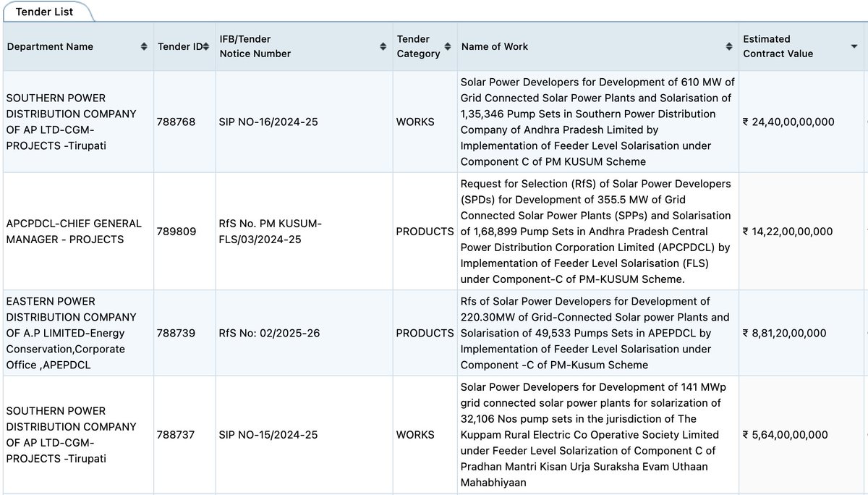Select tender ID 788768
Viewport: 868px width, 495px height.
pos(176,122)
